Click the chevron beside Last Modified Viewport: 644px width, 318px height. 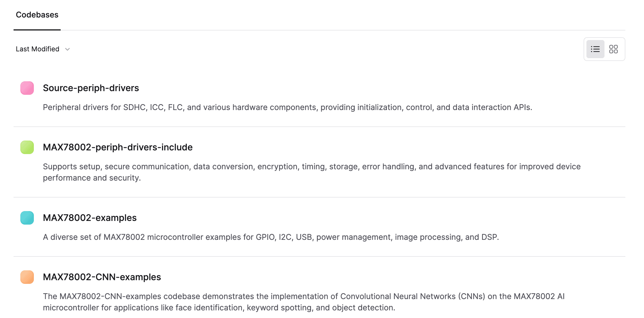point(67,49)
